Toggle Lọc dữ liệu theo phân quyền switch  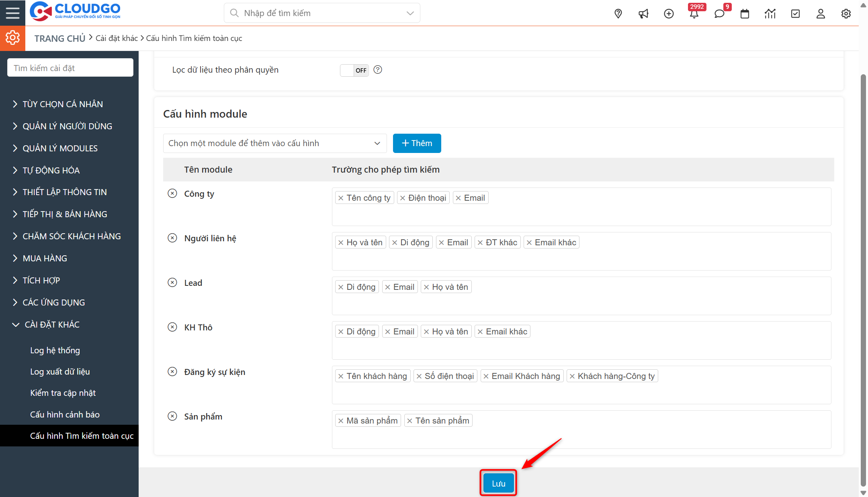click(354, 70)
